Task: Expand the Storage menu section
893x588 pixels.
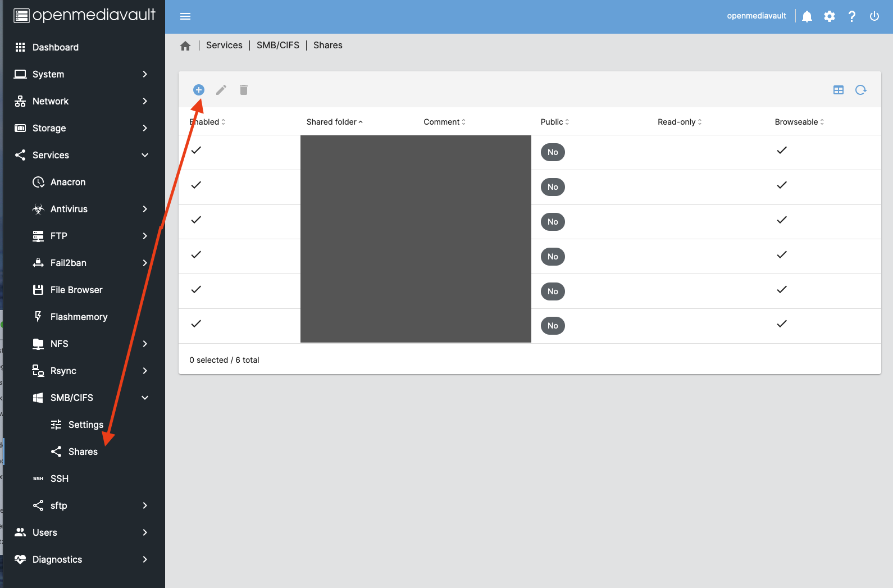Action: (82, 128)
